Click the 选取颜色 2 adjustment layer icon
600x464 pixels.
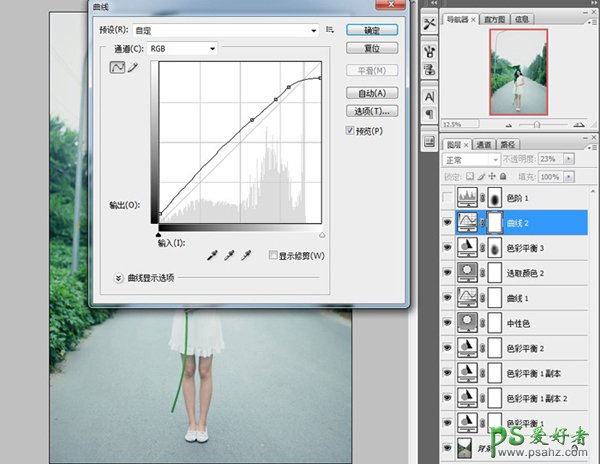468,271
